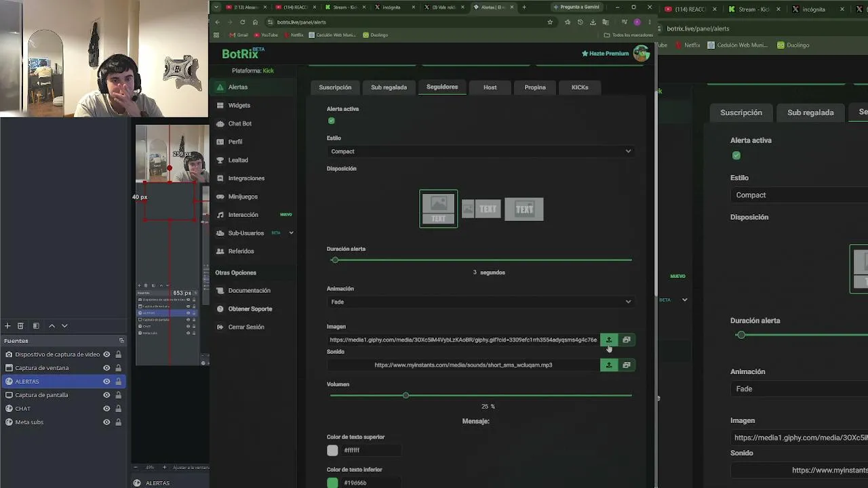The width and height of the screenshot is (868, 488).
Task: Pop out the Fuentes dock panel
Action: 121,341
